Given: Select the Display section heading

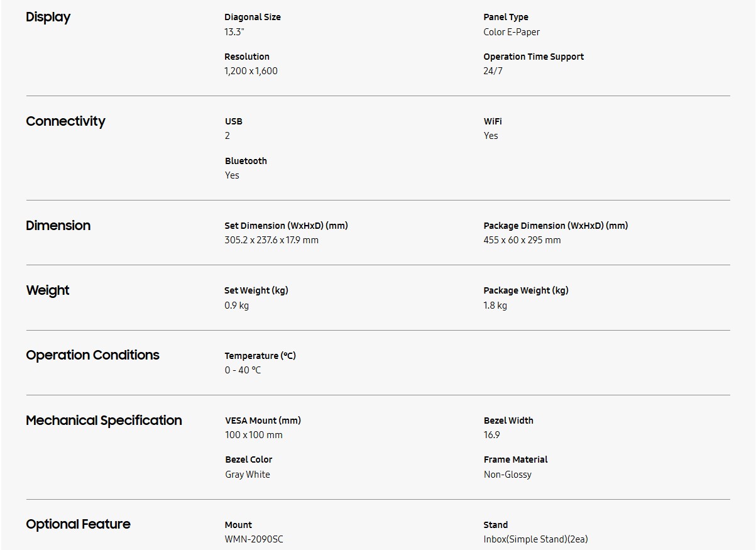Looking at the screenshot, I should pos(48,18).
